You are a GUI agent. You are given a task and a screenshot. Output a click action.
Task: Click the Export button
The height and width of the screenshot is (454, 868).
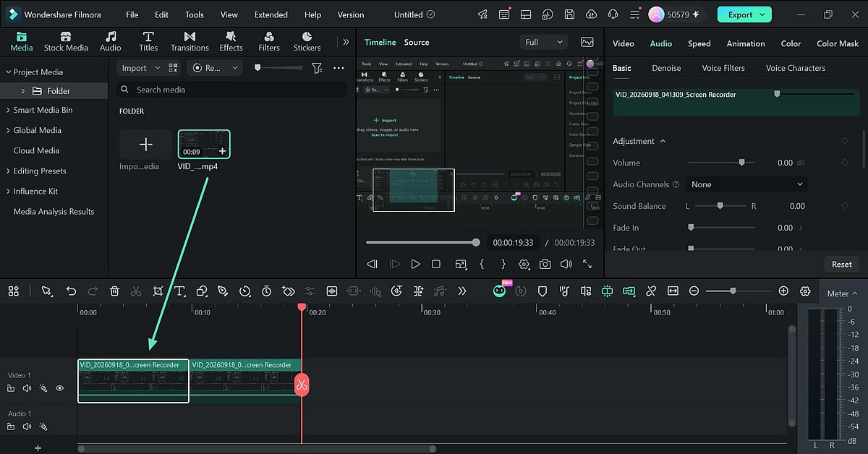744,14
